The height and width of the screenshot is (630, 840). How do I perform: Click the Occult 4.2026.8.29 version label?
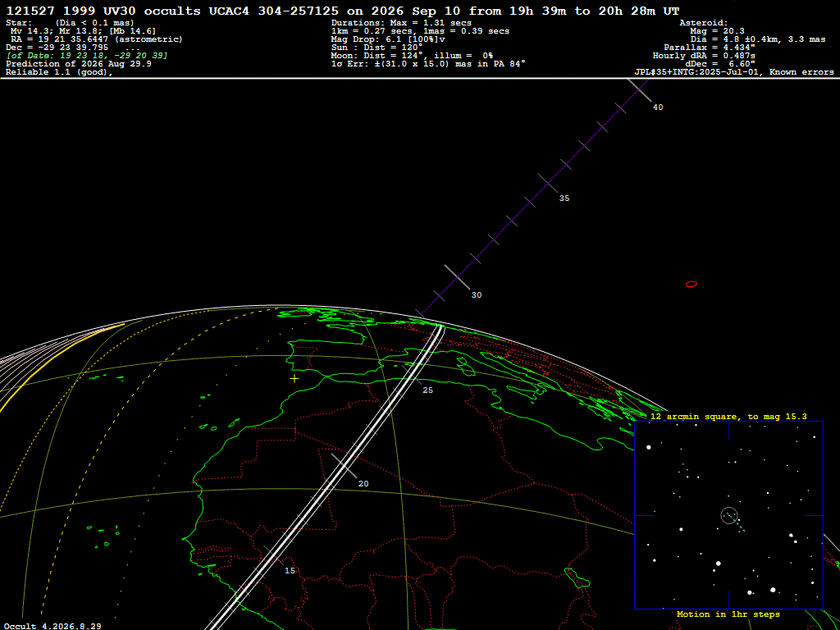pos(52,626)
